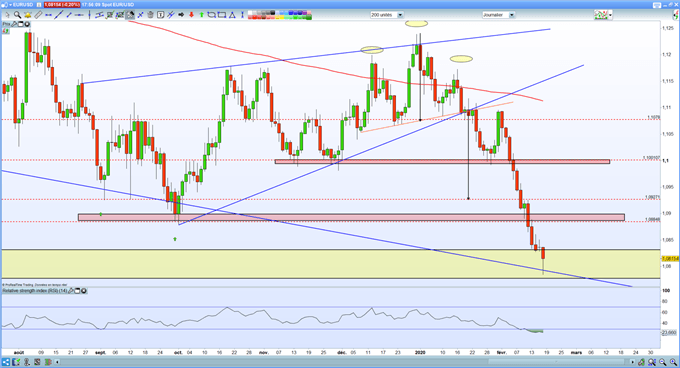Select the arrow pointer cursor tool
This screenshot has height=368, width=680.
pyautogui.click(x=7, y=15)
